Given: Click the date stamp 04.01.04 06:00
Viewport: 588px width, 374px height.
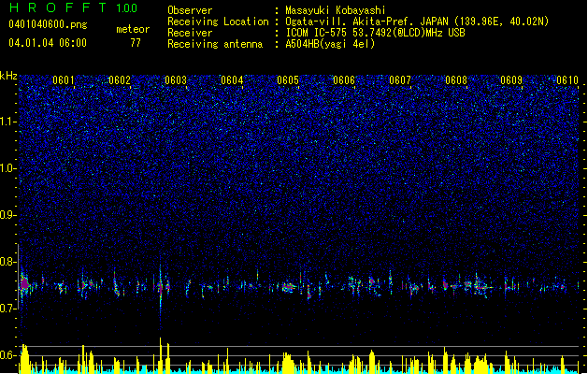Looking at the screenshot, I should pos(48,43).
